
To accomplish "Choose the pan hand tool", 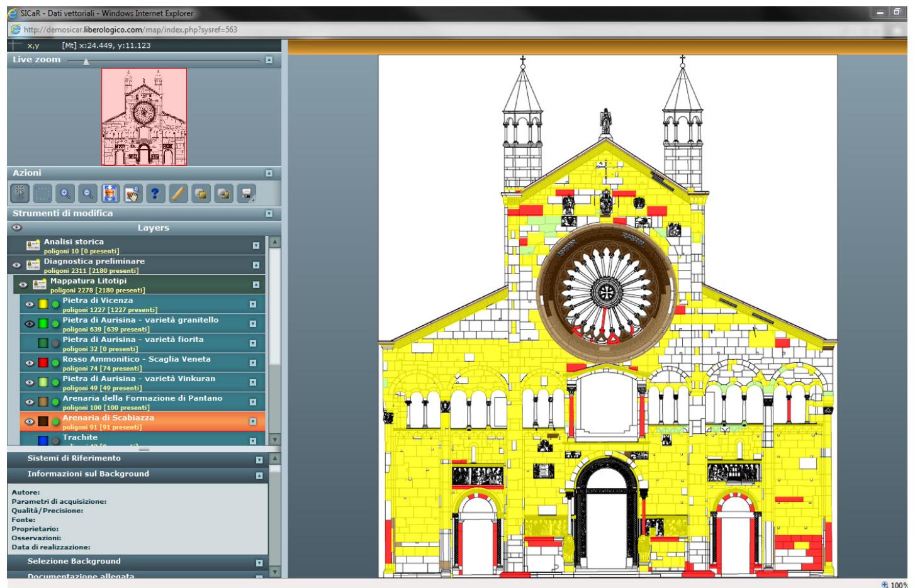I will click(133, 194).
